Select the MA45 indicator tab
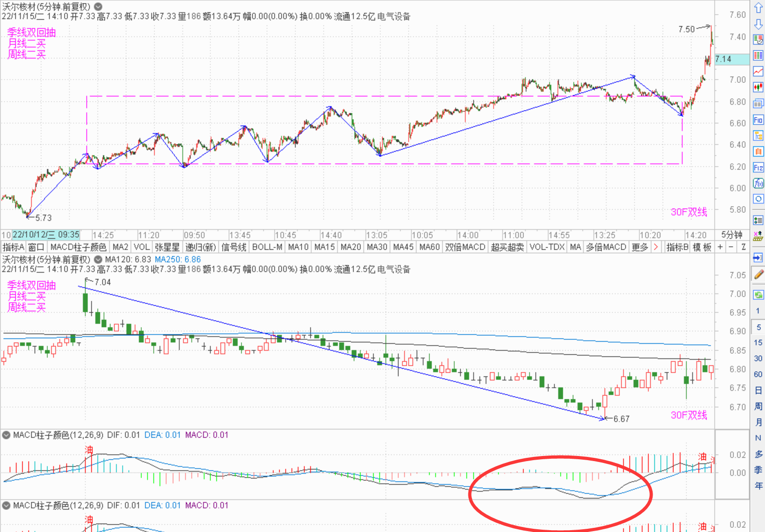The image size is (765, 532). pyautogui.click(x=403, y=247)
